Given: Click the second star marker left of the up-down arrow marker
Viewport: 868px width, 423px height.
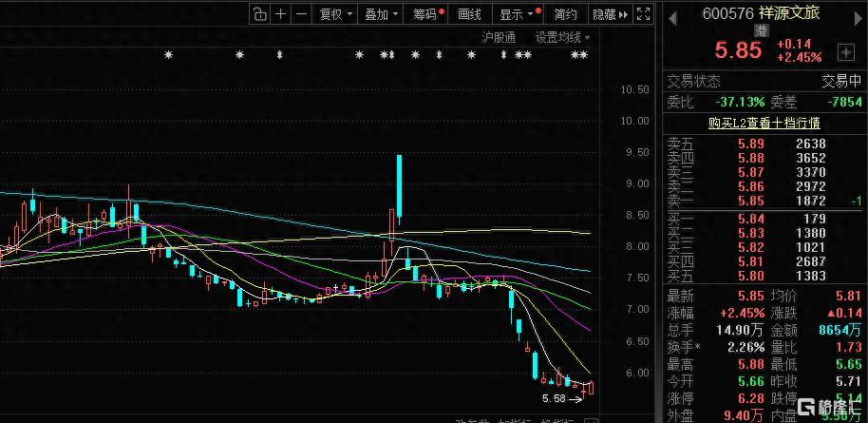Looking at the screenshot, I should pos(239,55).
